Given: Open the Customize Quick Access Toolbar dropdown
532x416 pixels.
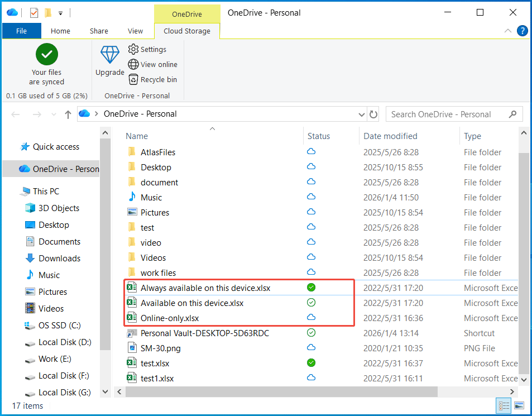Looking at the screenshot, I should pyautogui.click(x=60, y=13).
